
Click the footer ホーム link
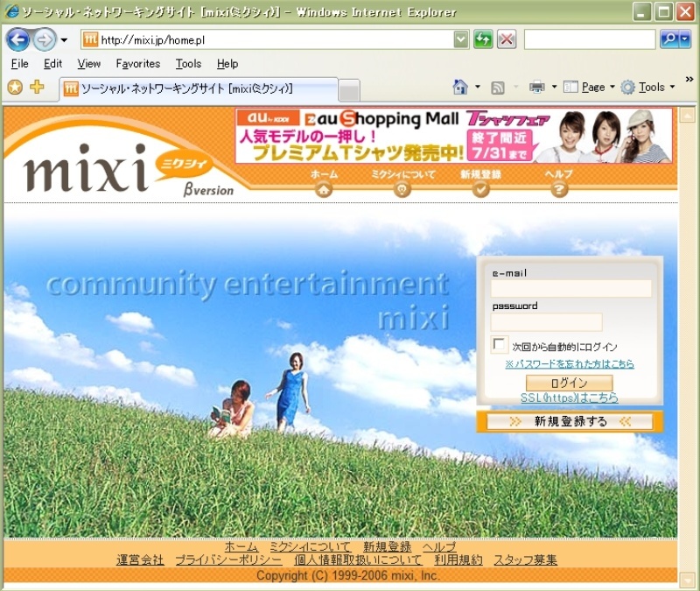[x=241, y=546]
